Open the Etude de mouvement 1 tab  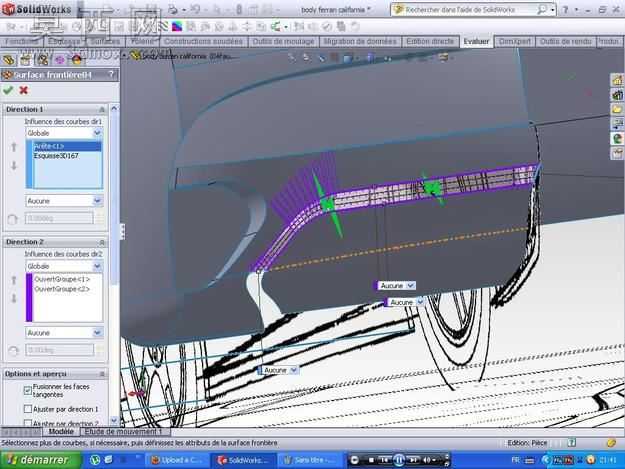point(123,432)
